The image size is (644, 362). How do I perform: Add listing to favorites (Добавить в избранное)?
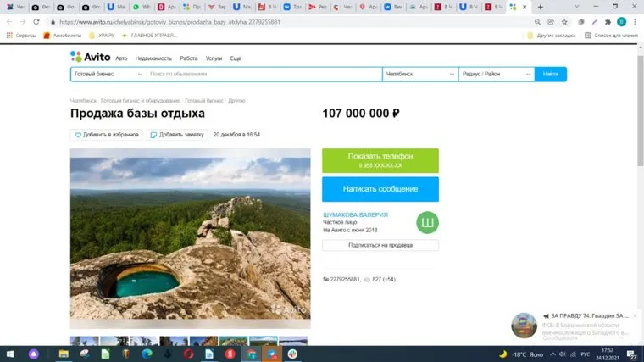point(106,135)
